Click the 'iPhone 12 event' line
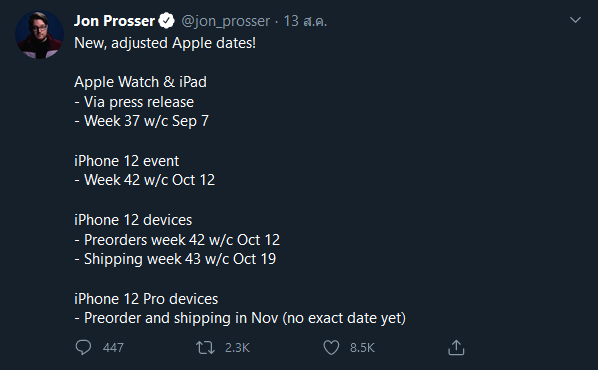The height and width of the screenshot is (370, 598). (x=126, y=161)
